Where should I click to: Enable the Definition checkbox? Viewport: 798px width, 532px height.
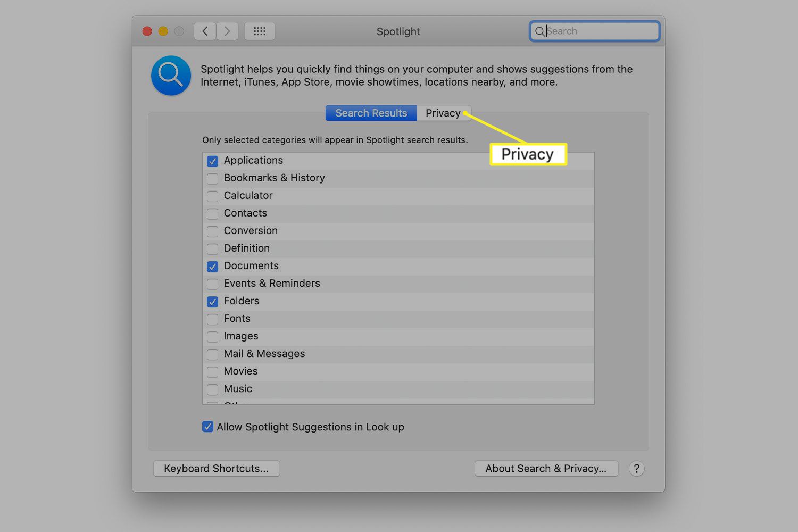[x=212, y=248]
